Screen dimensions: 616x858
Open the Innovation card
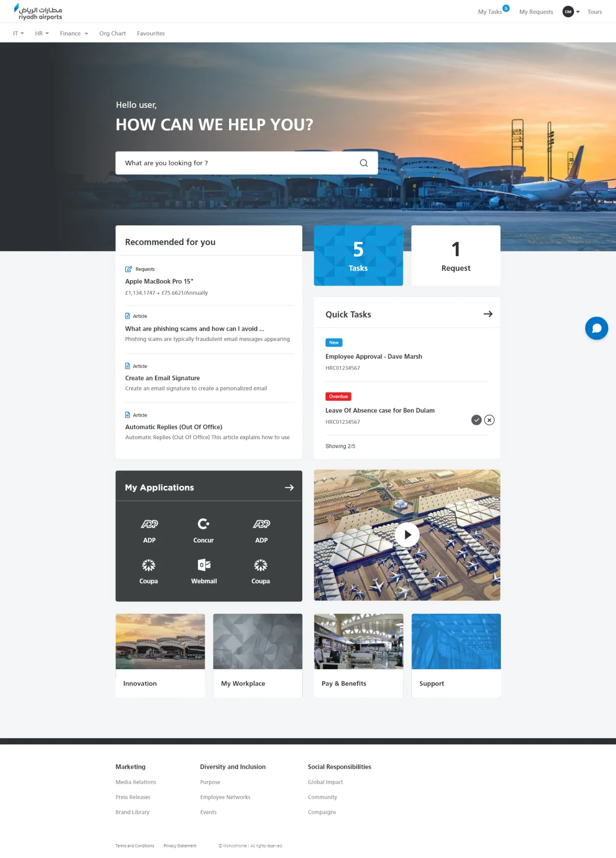pos(160,655)
